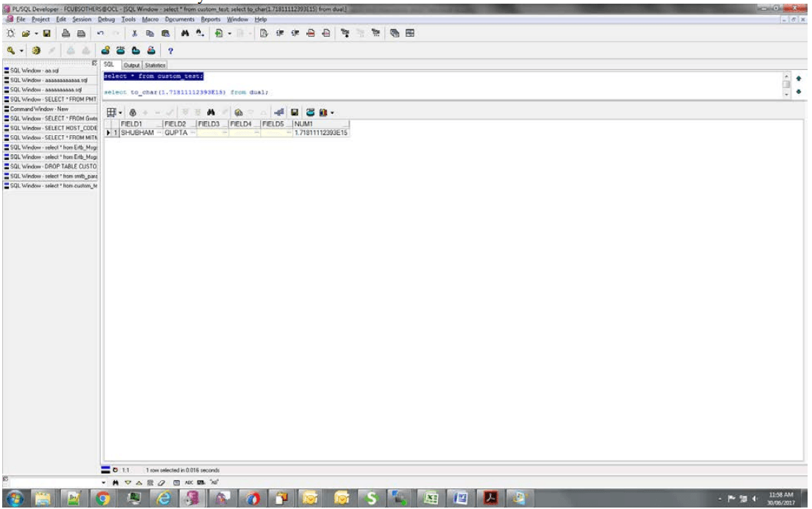Click the blue question mark Help icon
The width and height of the screenshot is (812, 509).
(170, 51)
